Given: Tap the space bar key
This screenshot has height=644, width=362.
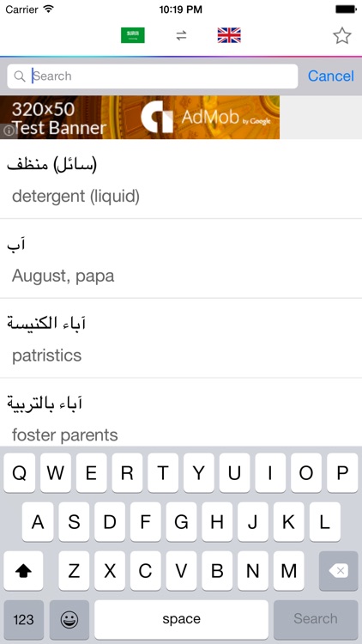Looking at the screenshot, I should (x=181, y=619).
